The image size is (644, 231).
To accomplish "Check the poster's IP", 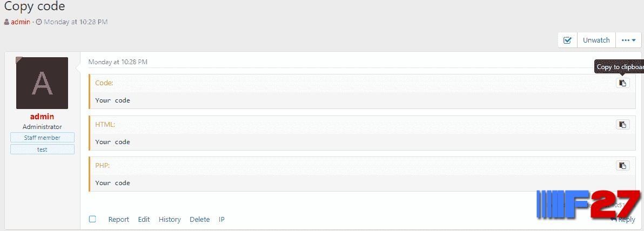I will [222, 219].
